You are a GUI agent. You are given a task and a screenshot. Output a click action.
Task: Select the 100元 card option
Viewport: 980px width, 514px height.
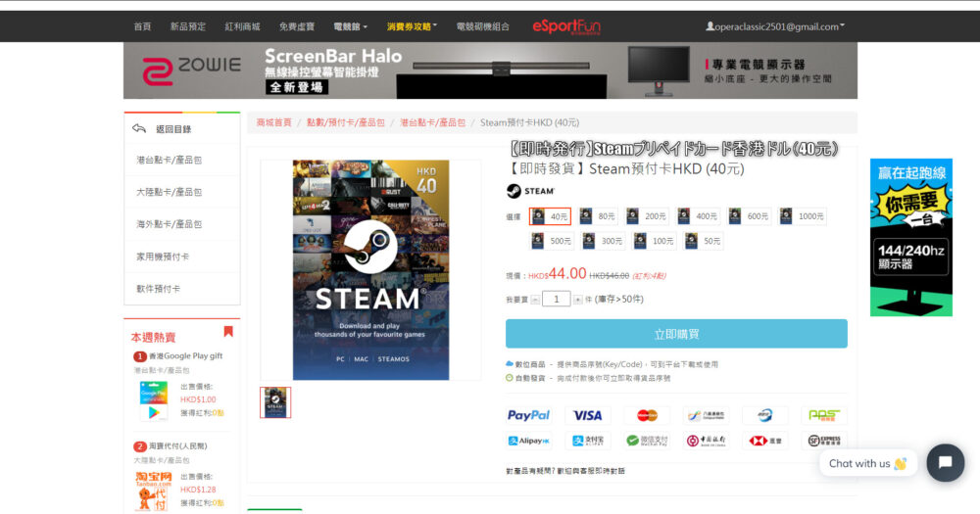[655, 241]
